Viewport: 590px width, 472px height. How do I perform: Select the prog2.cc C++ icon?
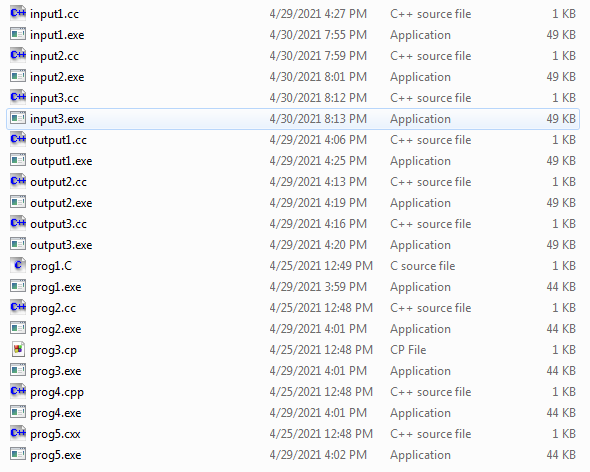pos(18,308)
